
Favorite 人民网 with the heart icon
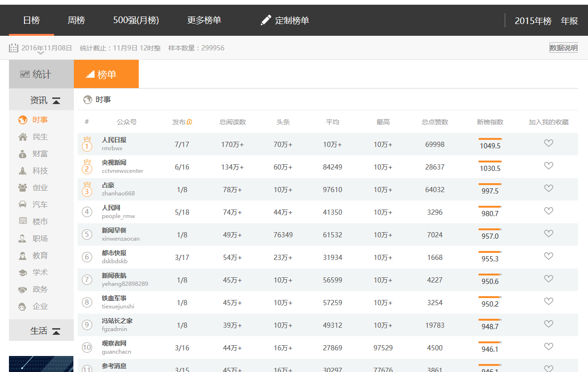click(x=548, y=211)
